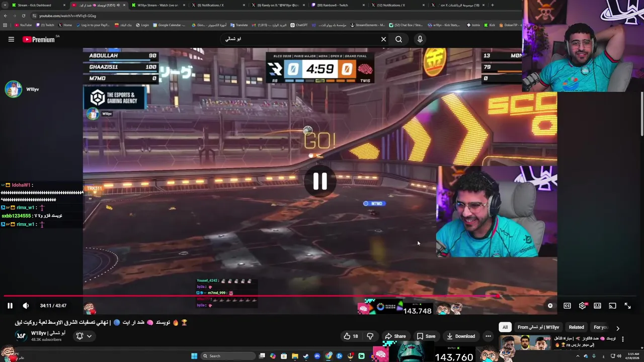The height and width of the screenshot is (362, 644).
Task: Switch to W1llyv Stream Watch Live tab
Action: pos(157,5)
